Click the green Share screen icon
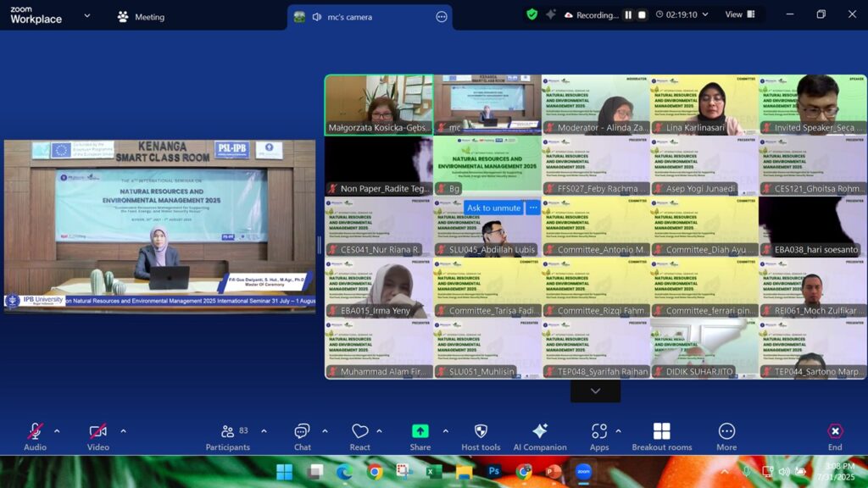868x488 pixels. click(x=420, y=431)
